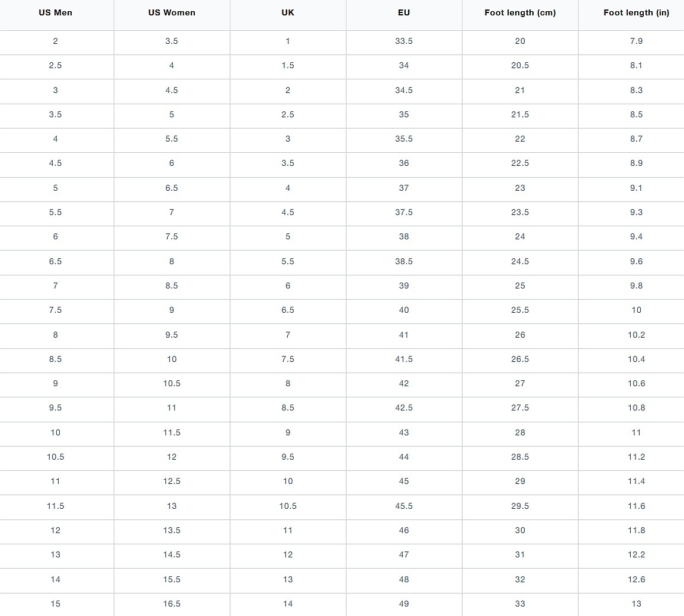Select the UK column header
This screenshot has width=684, height=616.
(x=288, y=12)
